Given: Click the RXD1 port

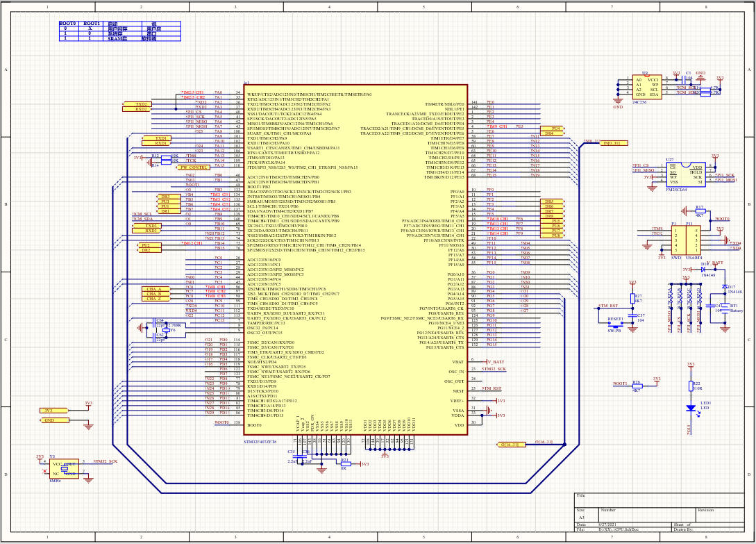Looking at the screenshot, I should 156,143.
